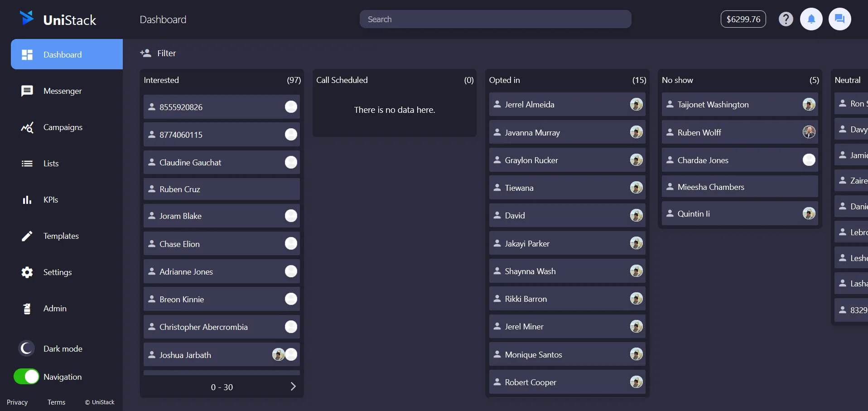Check notifications via the bell icon
868x411 pixels.
811,19
